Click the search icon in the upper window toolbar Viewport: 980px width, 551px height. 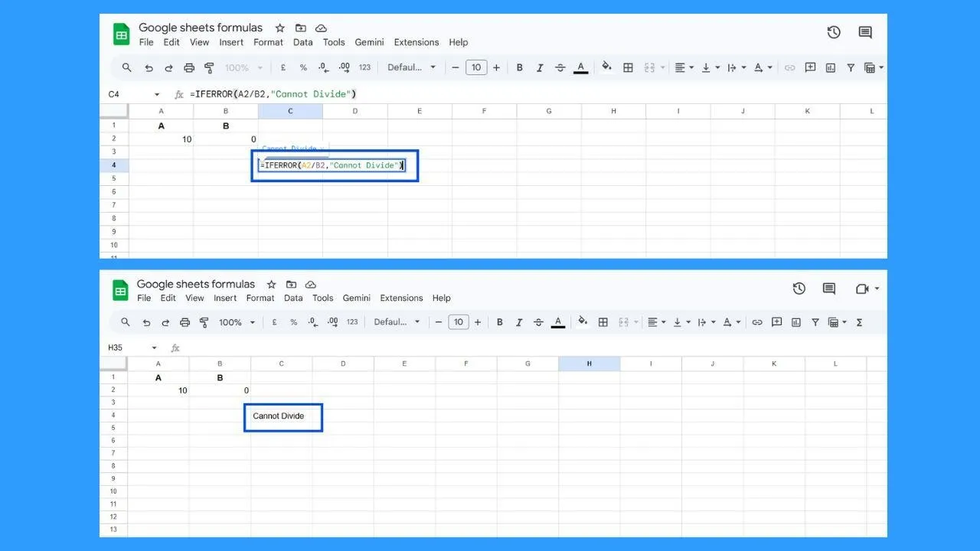coord(127,67)
